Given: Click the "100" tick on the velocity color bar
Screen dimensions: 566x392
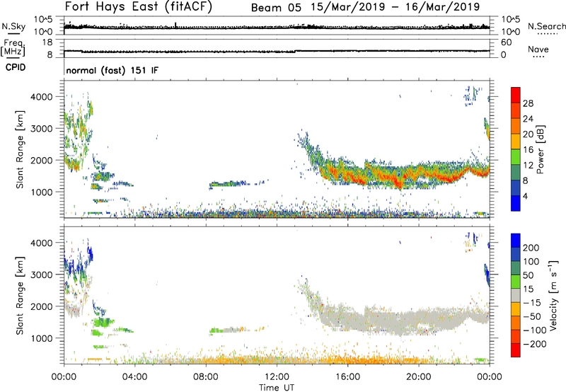Looking at the screenshot, I should pos(532,262).
